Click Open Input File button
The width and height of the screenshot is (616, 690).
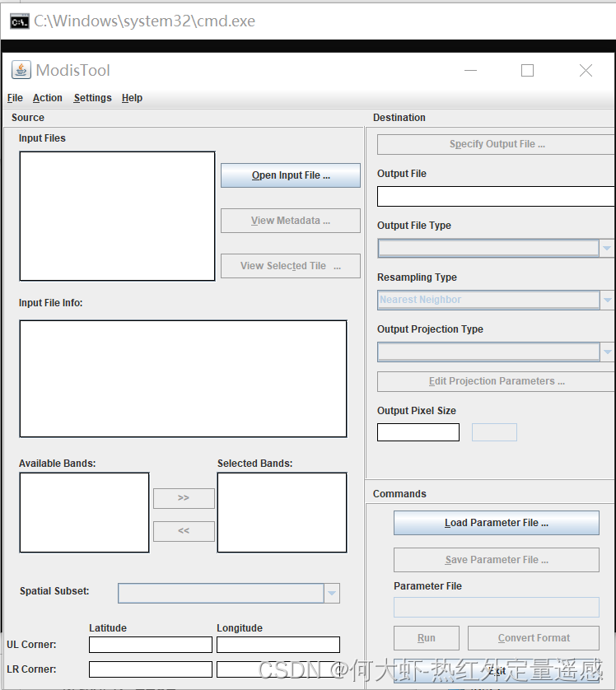click(291, 175)
